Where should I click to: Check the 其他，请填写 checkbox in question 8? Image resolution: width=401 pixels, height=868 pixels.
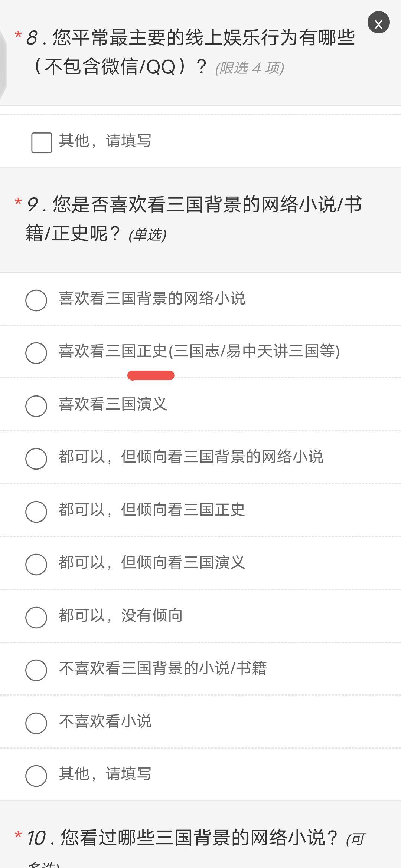pos(42,142)
